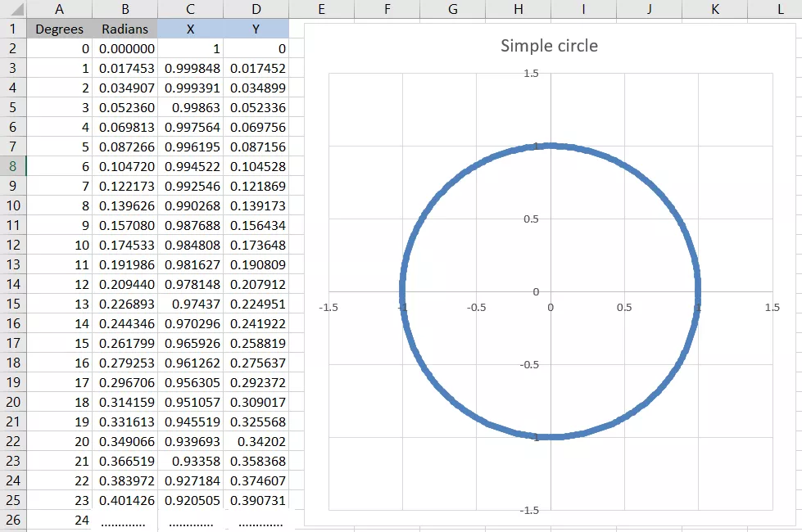This screenshot has width=802, height=532.
Task: Select the Degrees cell containing 24
Action: click(x=59, y=520)
